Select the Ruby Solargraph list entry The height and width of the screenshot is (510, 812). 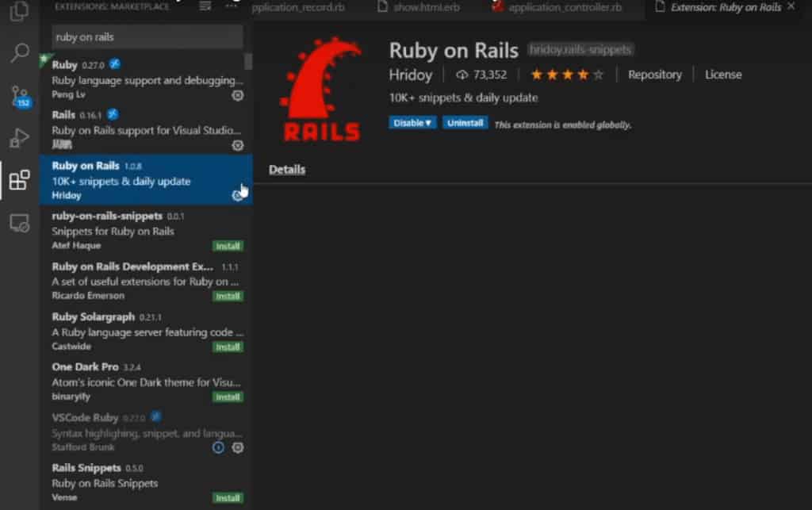pyautogui.click(x=146, y=331)
